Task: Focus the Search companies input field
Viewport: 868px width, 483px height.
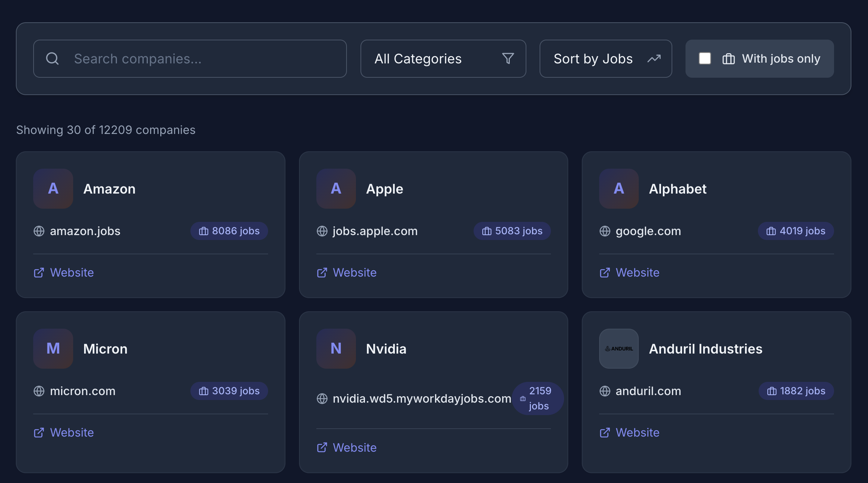Action: point(190,58)
